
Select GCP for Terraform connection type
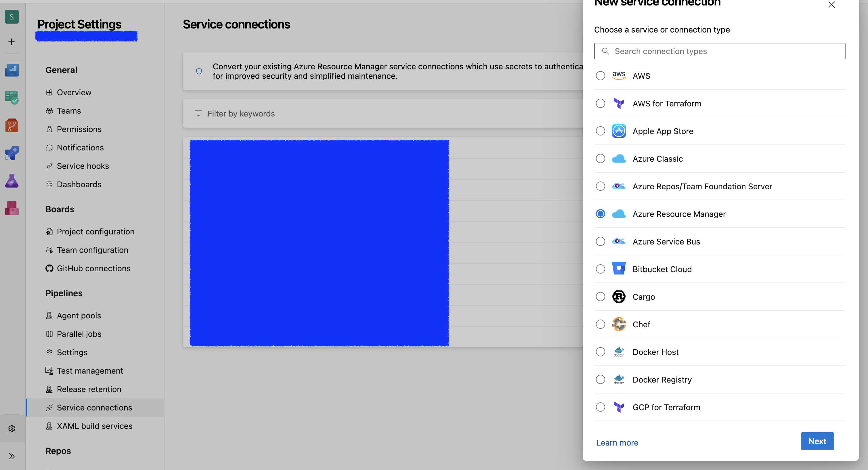click(600, 407)
